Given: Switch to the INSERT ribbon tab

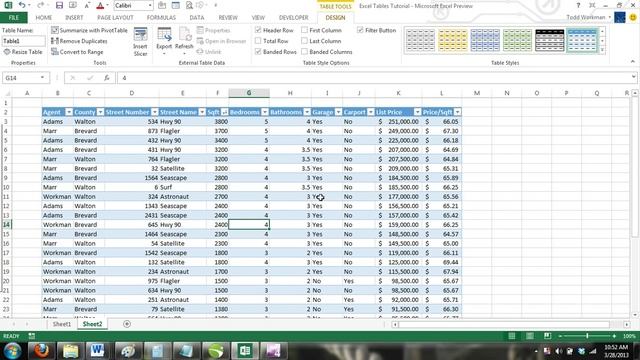Looking at the screenshot, I should click(x=74, y=18).
